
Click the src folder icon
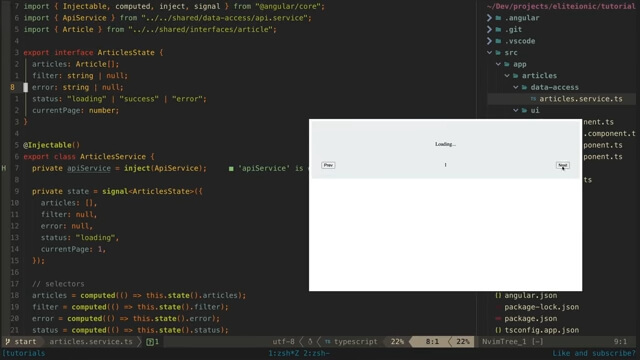498,53
